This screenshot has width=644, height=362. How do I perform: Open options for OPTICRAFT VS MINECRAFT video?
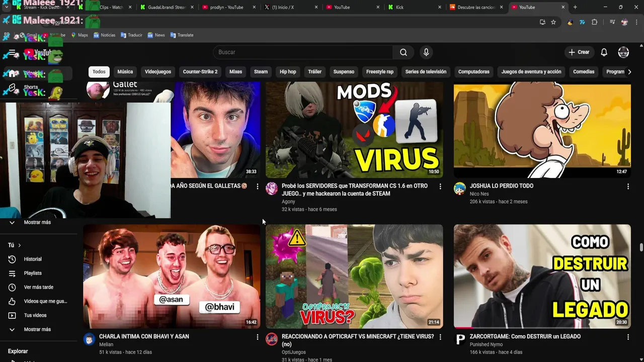[440, 337]
